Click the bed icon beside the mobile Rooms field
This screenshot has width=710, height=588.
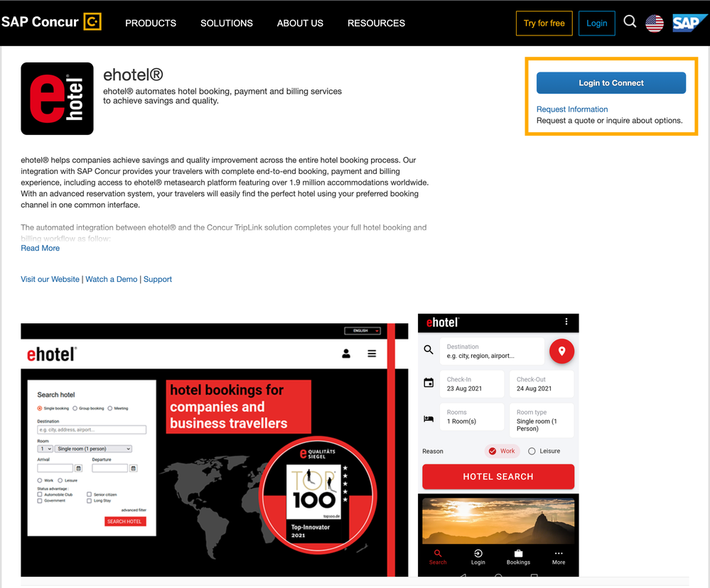[429, 419]
